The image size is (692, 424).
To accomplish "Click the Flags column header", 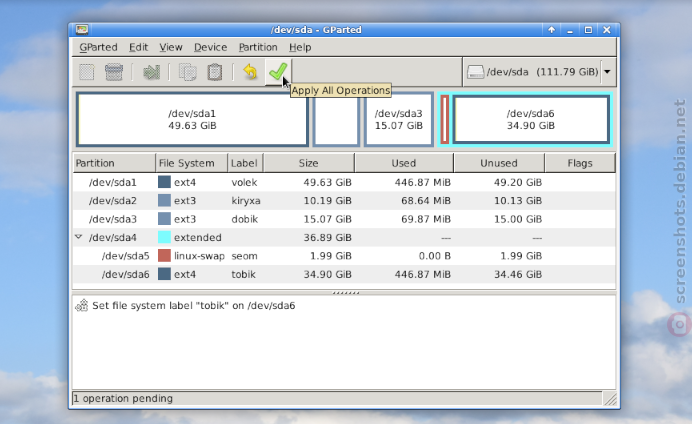I will point(580,163).
